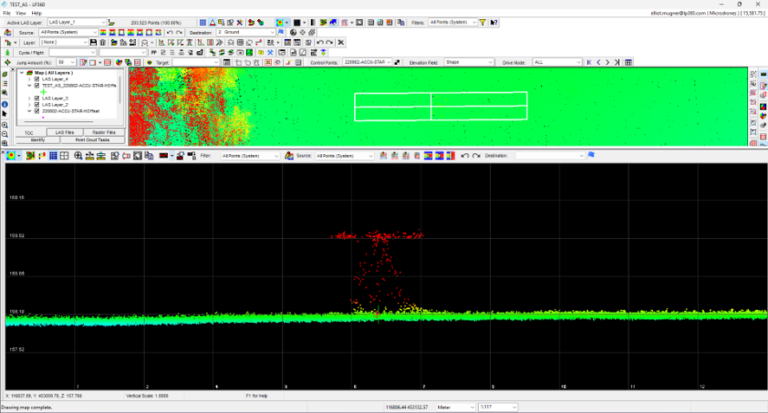The image size is (768, 413).
Task: Open control points table grid icon
Action: 628,63
